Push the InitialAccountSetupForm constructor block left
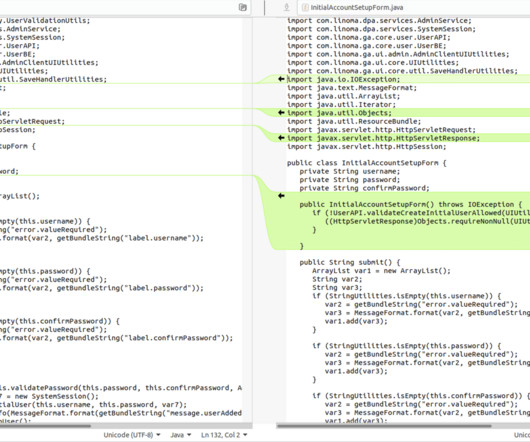The image size is (530, 442). pyautogui.click(x=281, y=196)
